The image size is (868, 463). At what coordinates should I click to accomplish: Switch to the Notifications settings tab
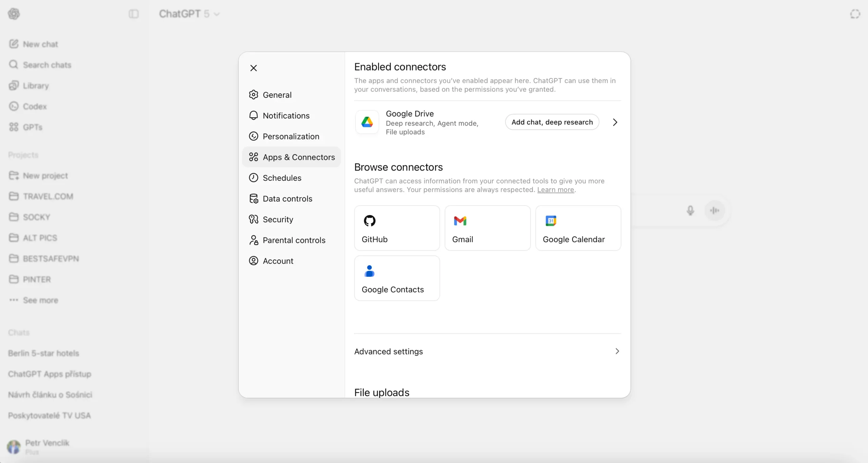(286, 115)
